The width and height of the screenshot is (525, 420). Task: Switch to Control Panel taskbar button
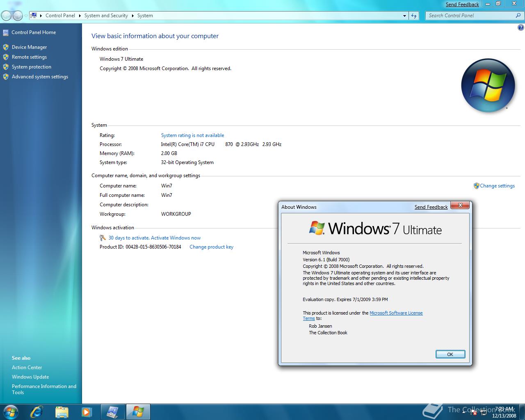[113, 411]
